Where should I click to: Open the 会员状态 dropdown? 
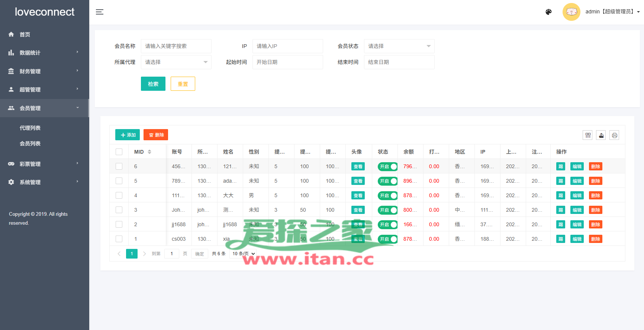399,46
